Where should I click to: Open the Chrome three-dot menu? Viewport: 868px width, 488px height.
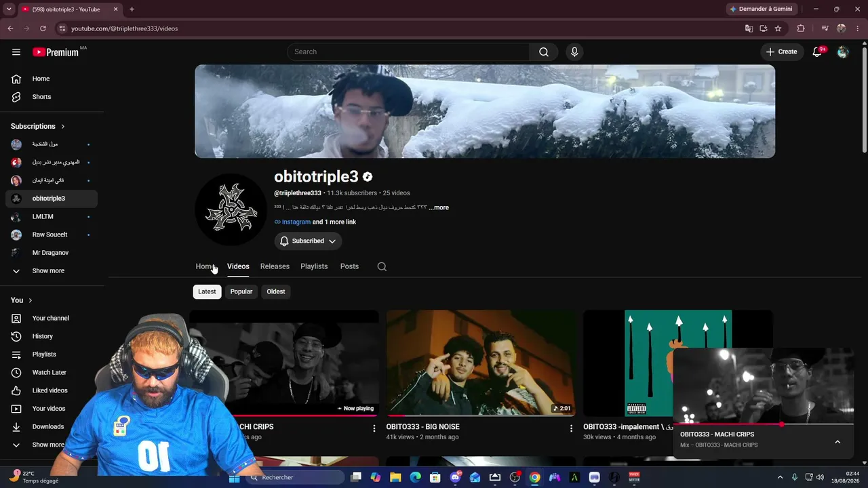[858, 28]
